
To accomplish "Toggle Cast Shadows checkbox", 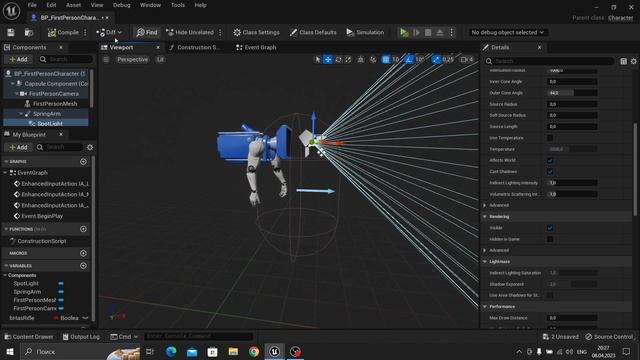I will click(x=550, y=171).
